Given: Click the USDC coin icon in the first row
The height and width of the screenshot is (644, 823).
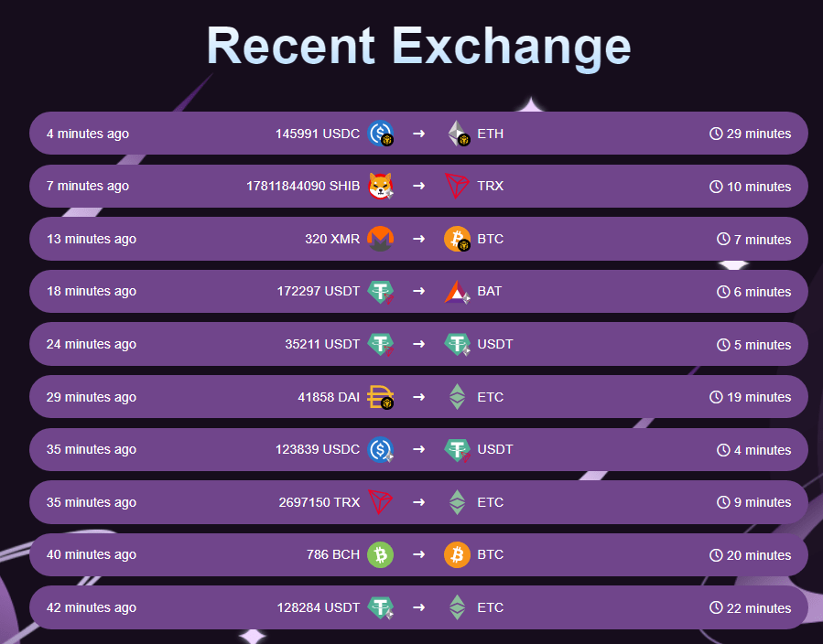Looking at the screenshot, I should [x=381, y=134].
